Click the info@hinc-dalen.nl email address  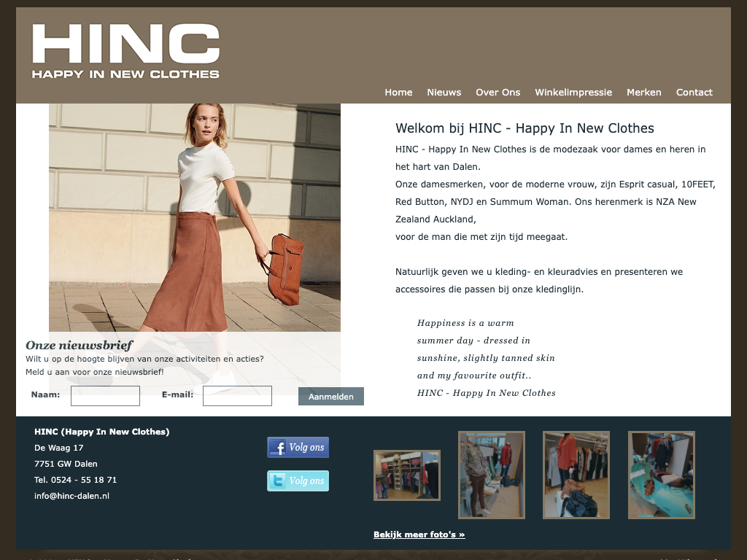[71, 496]
